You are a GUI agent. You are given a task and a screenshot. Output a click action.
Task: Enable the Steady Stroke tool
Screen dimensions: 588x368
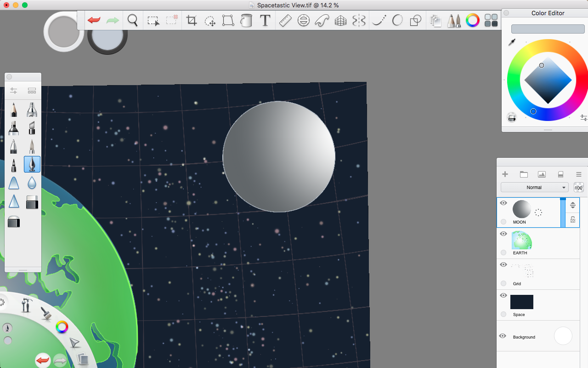coord(379,21)
